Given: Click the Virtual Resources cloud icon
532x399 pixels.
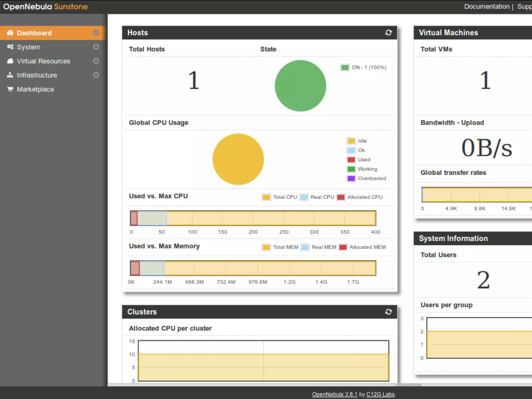Looking at the screenshot, I should [10, 61].
